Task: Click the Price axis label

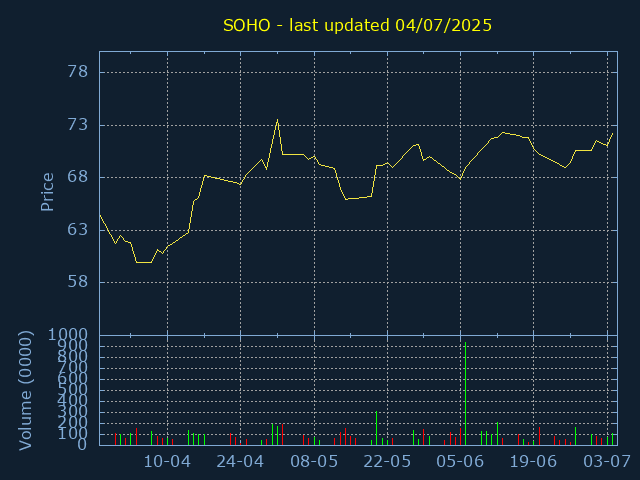Action: pos(47,192)
